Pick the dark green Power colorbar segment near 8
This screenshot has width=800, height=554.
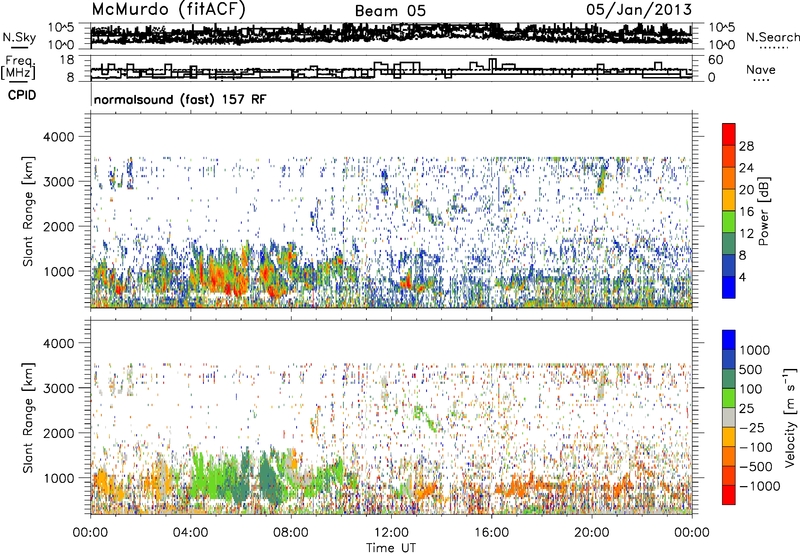(x=729, y=244)
